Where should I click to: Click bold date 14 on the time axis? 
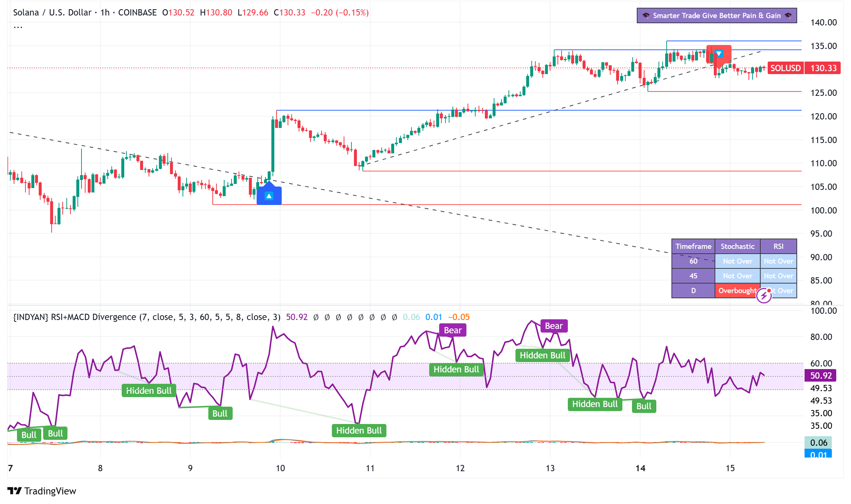(x=640, y=468)
